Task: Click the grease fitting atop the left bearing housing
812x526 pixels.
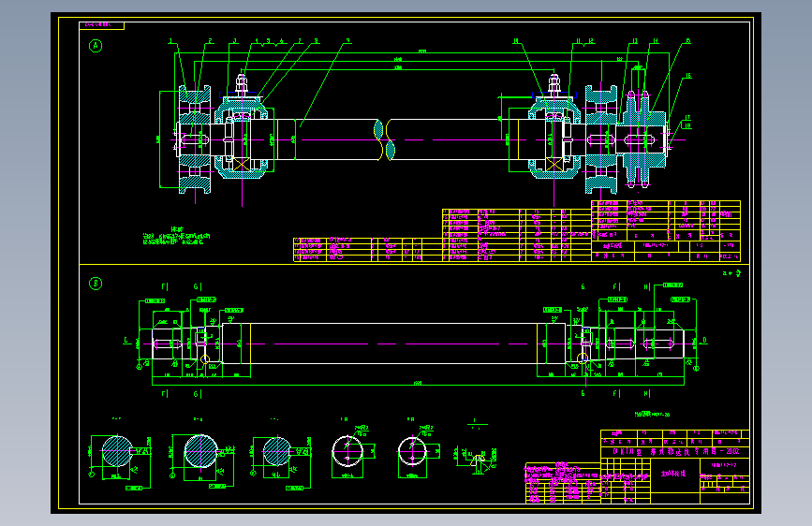Action: pos(242,84)
